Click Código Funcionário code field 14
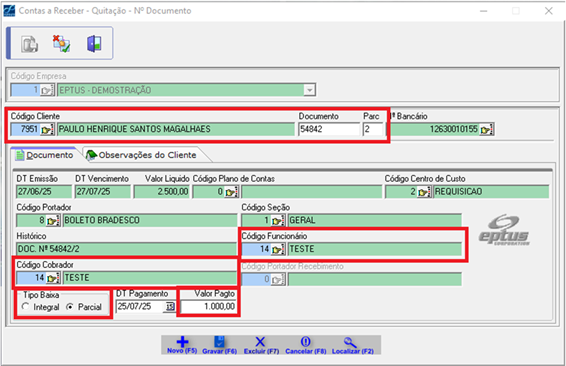Viewport: 566px width, 366px height. [256, 249]
